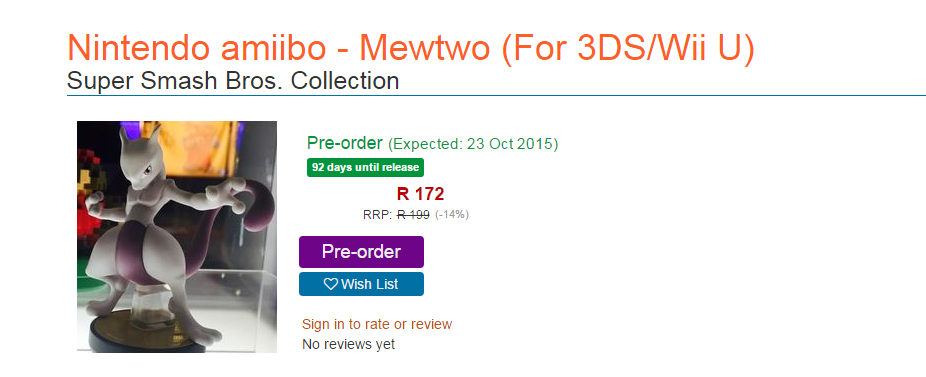Select the Super Smash Bros. Collection subtitle
Image resolution: width=926 pixels, height=377 pixels.
click(233, 80)
